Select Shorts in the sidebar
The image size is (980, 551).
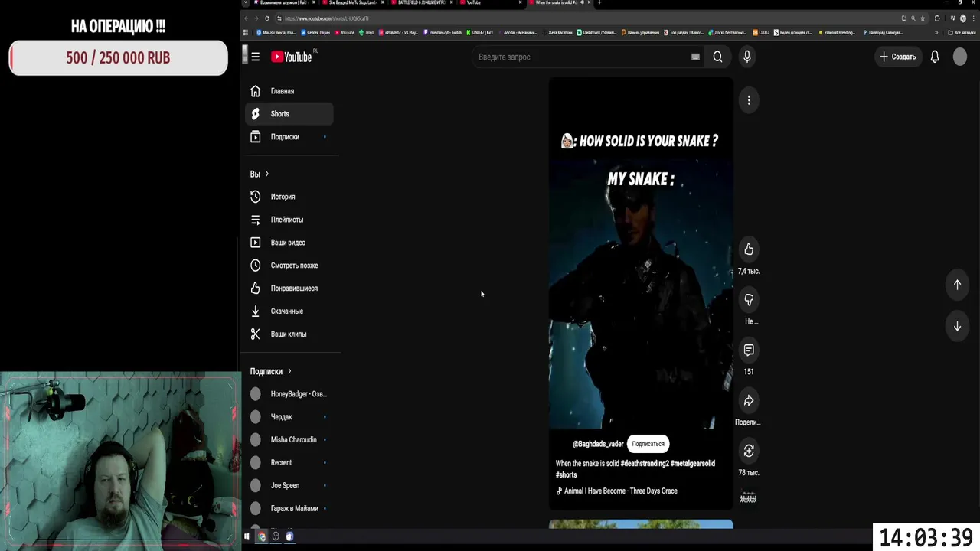289,114
